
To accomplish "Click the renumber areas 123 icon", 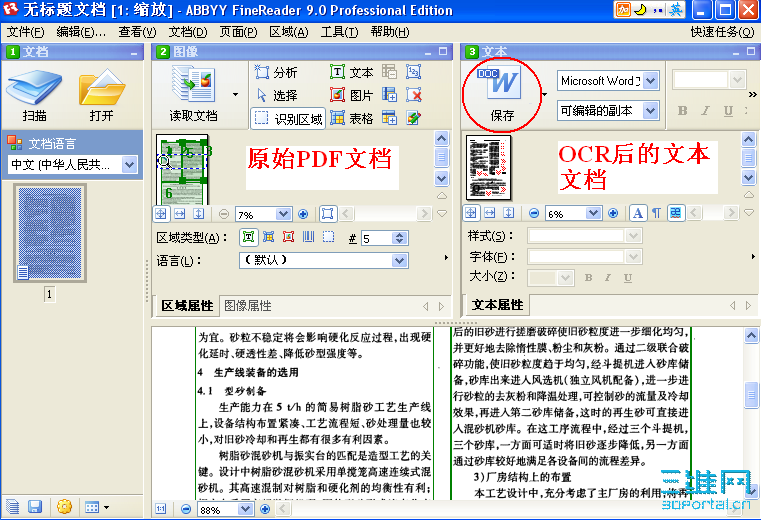I will (414, 72).
